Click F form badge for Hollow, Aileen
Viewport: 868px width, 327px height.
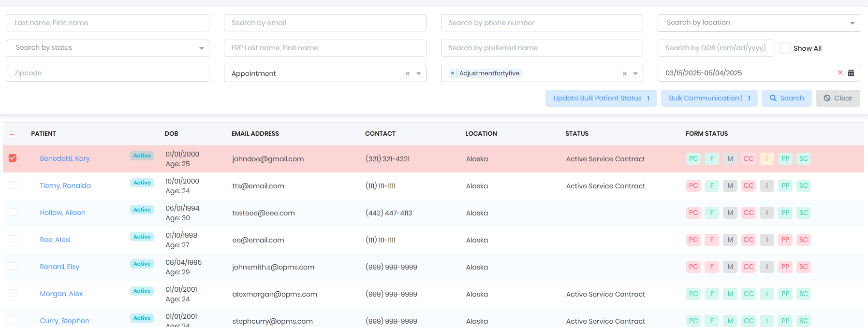712,213
